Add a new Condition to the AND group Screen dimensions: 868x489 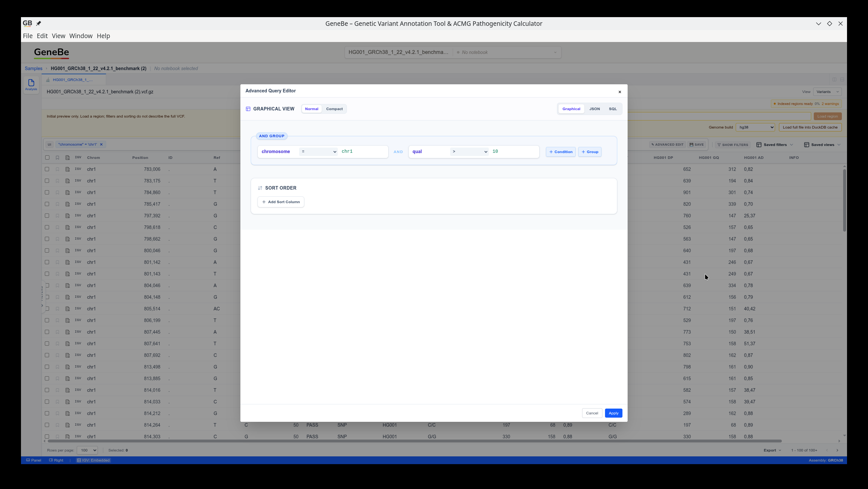pyautogui.click(x=561, y=152)
